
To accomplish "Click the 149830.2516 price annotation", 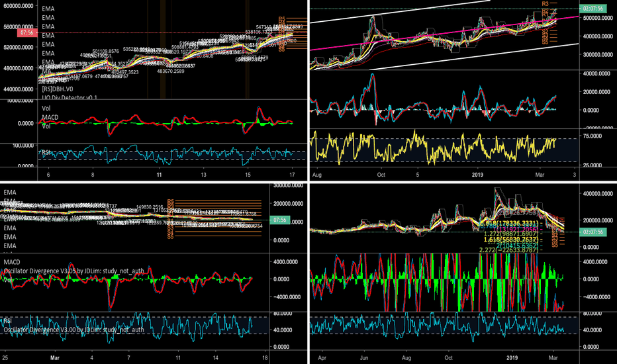I will (x=150, y=207).
